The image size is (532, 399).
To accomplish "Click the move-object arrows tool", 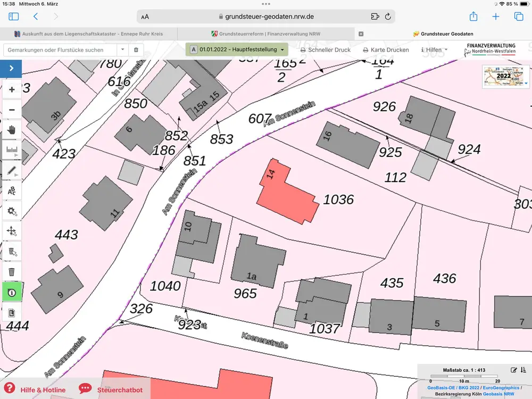I will 12,231.
